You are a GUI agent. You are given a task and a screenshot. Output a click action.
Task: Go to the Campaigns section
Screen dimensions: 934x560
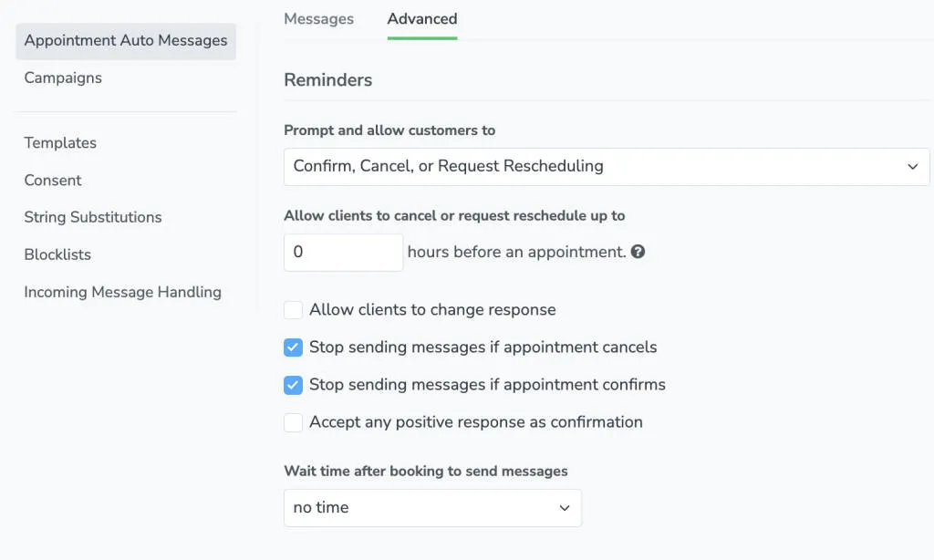click(x=62, y=78)
